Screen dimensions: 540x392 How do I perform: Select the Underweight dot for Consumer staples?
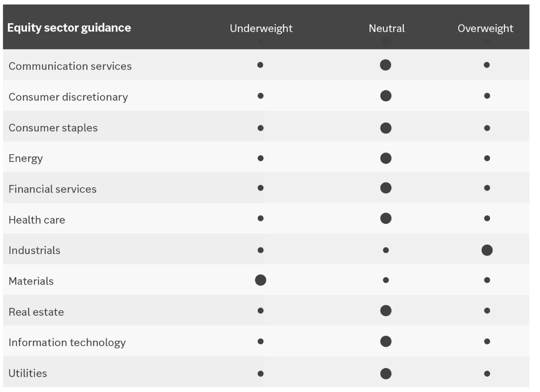coord(261,128)
